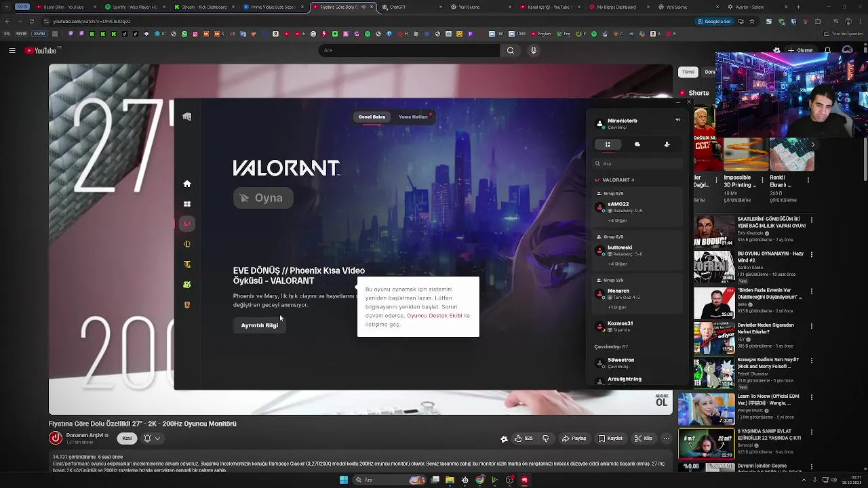Open the Oyuncu Destek Ekibi link
The width and height of the screenshot is (868, 488).
pos(434,316)
